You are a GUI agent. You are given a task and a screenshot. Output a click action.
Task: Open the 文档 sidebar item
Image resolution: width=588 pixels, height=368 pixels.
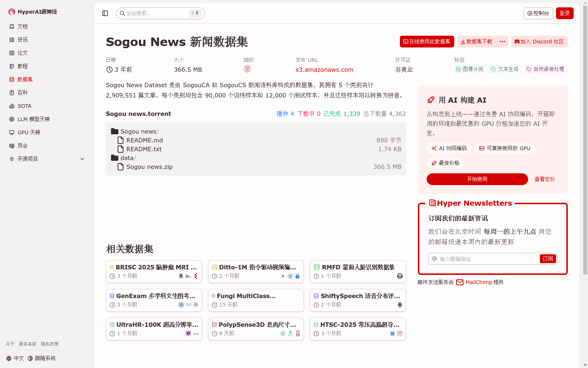(x=47, y=26)
